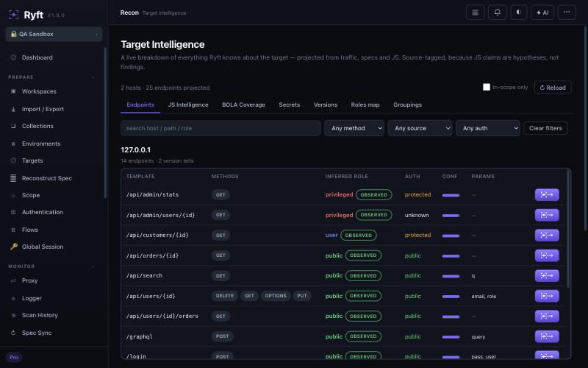
Task: Select the Endpoints tab
Action: [140, 105]
